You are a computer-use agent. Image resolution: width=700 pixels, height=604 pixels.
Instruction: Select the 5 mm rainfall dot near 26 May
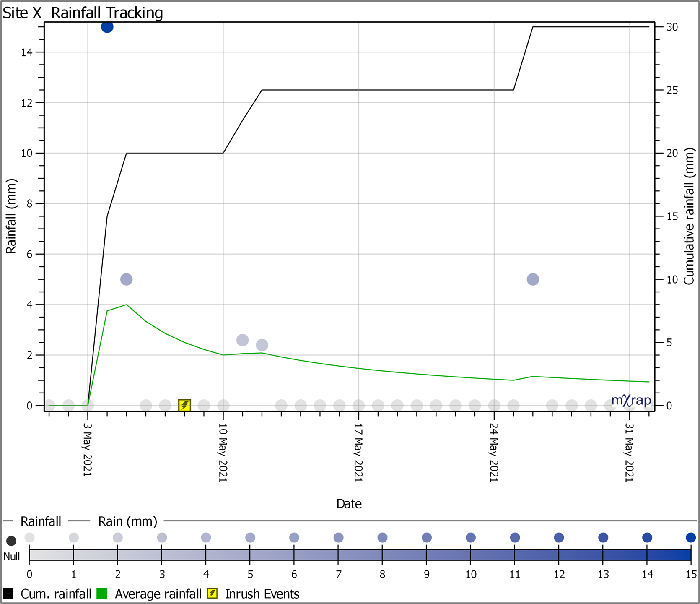click(533, 279)
